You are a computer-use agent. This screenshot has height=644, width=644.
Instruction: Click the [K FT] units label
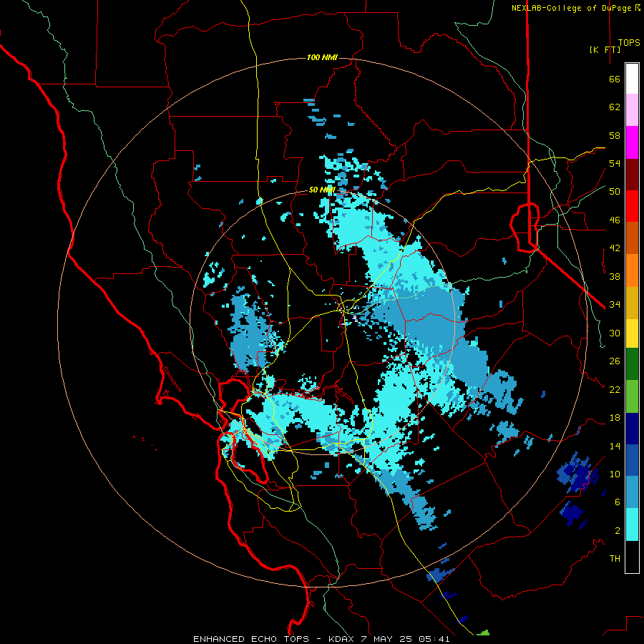605,49
